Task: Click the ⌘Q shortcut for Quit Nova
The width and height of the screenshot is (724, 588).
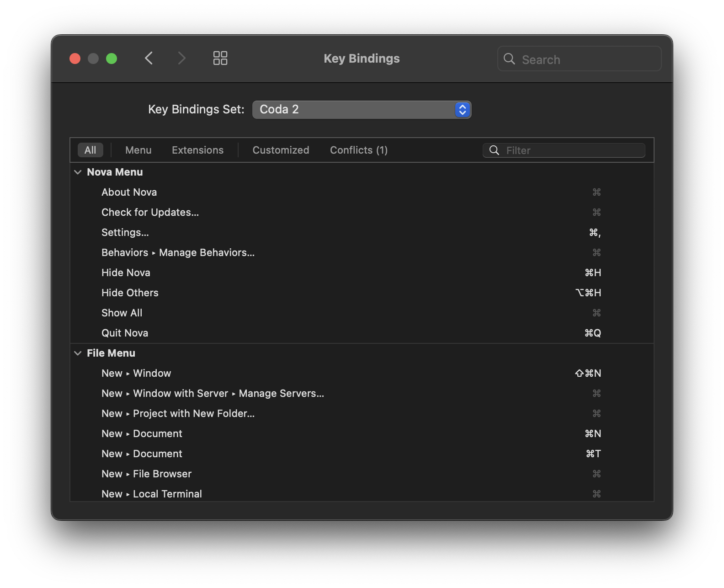Action: (x=593, y=333)
